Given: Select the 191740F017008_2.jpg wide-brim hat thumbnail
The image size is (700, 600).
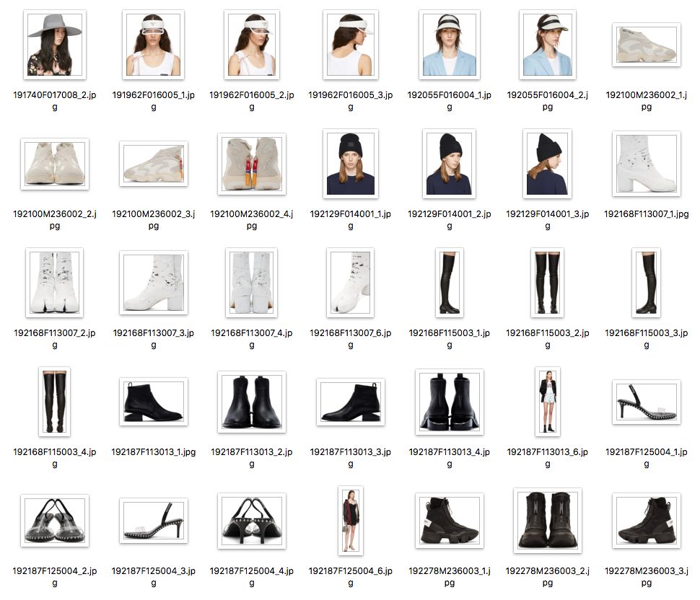Looking at the screenshot, I should (54, 45).
